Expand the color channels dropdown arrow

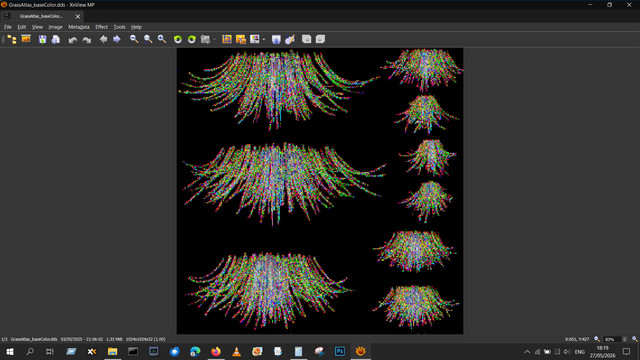point(264,40)
